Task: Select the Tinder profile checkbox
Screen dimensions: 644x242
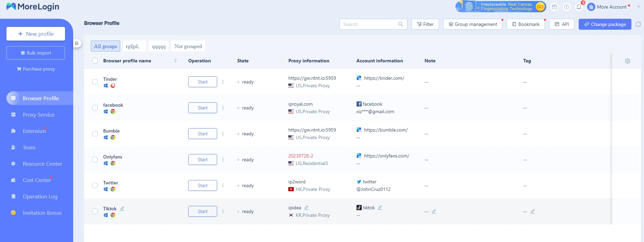Action: (x=95, y=82)
